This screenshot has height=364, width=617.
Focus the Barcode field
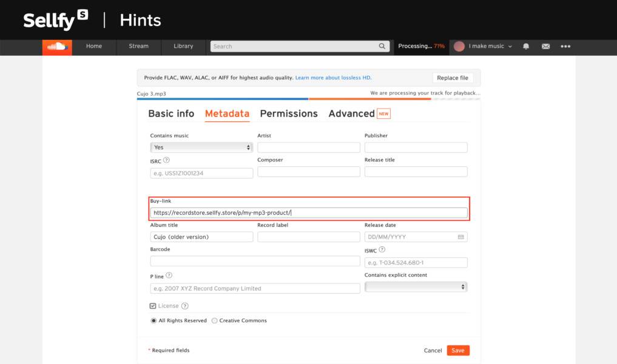[x=255, y=261]
